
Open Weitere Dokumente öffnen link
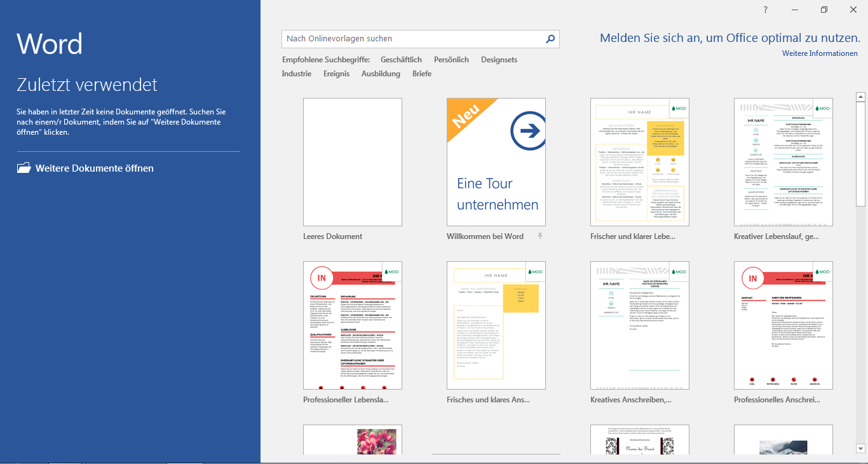pyautogui.click(x=94, y=168)
